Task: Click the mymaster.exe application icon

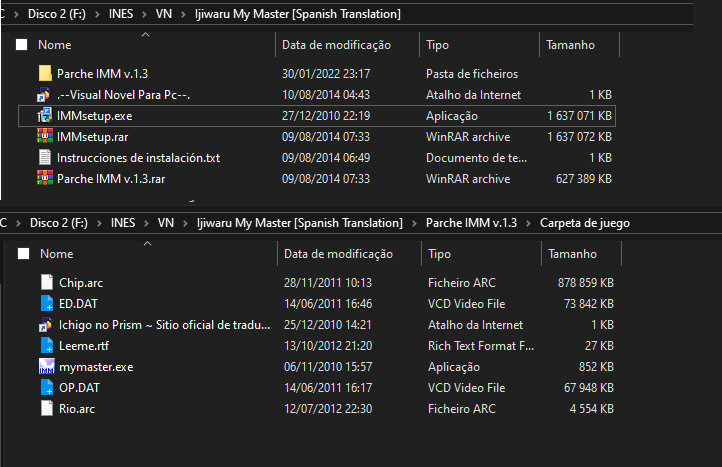Action: (47, 367)
